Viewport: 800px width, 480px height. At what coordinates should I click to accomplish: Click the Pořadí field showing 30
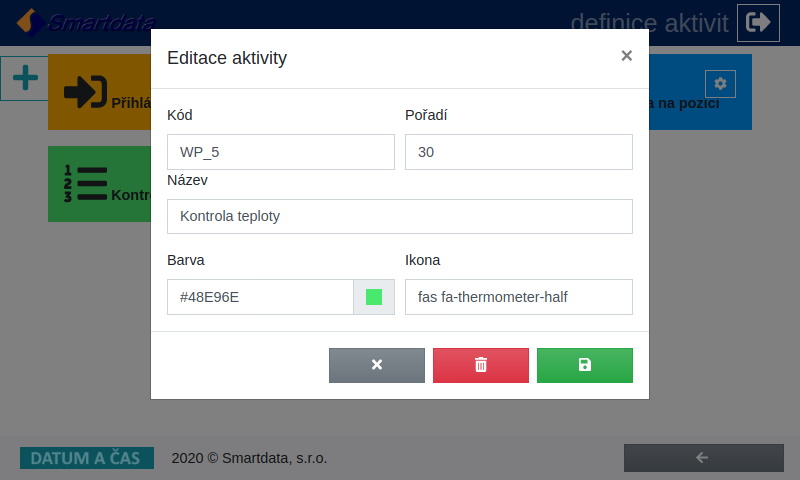(x=519, y=152)
